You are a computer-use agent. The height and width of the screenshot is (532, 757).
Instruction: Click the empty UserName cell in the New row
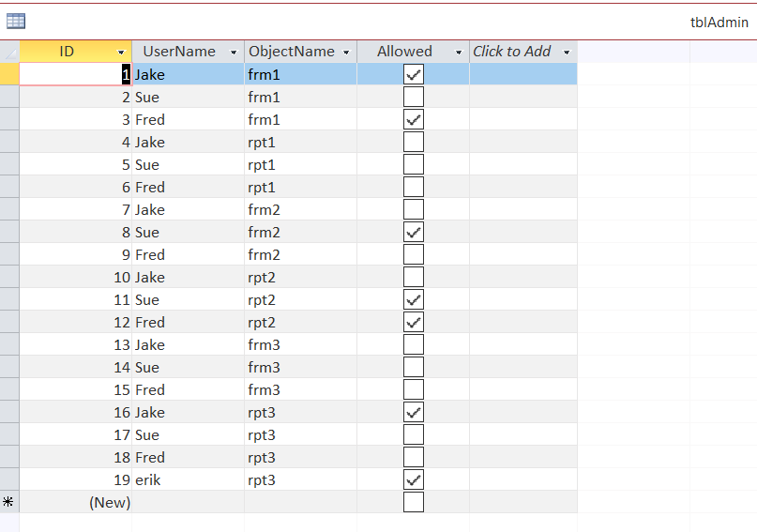(188, 502)
